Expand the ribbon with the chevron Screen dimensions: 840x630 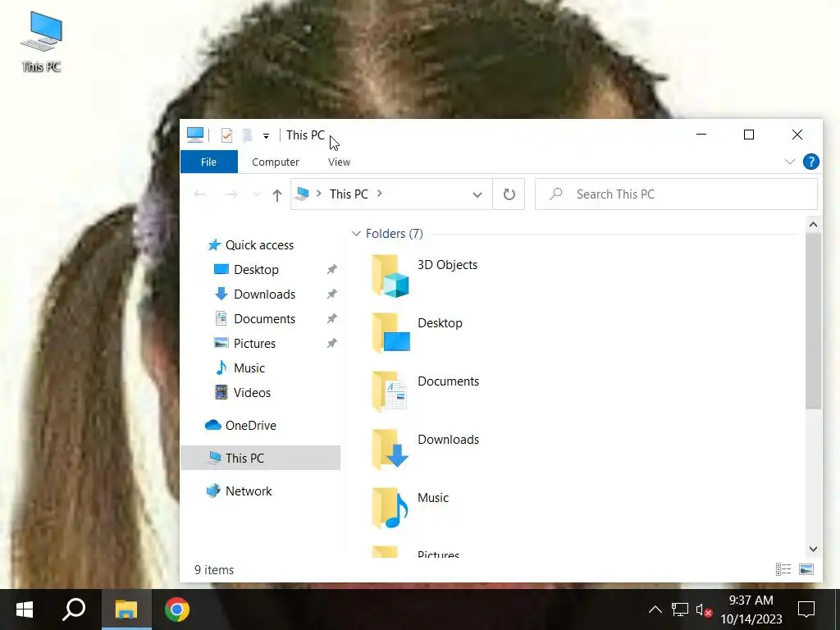(790, 162)
